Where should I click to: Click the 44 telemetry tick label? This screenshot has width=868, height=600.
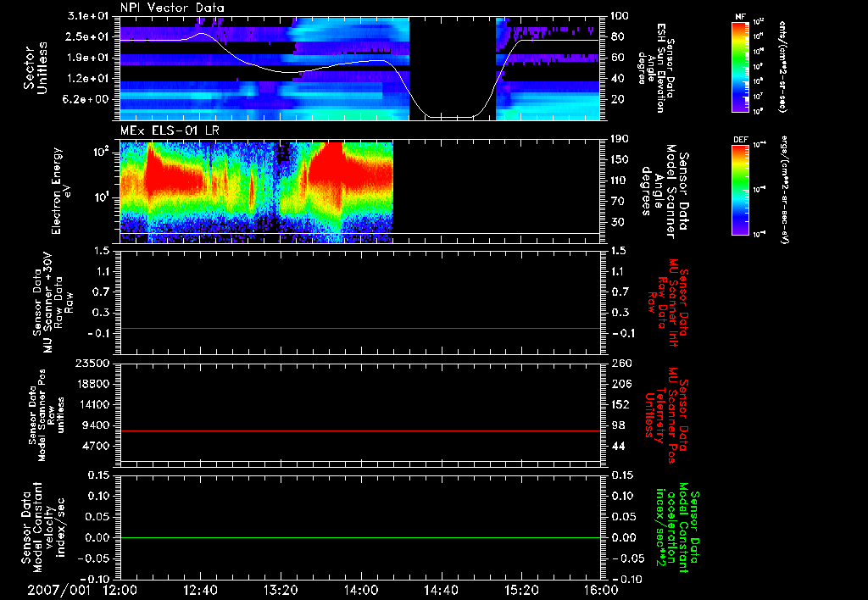[x=617, y=446]
